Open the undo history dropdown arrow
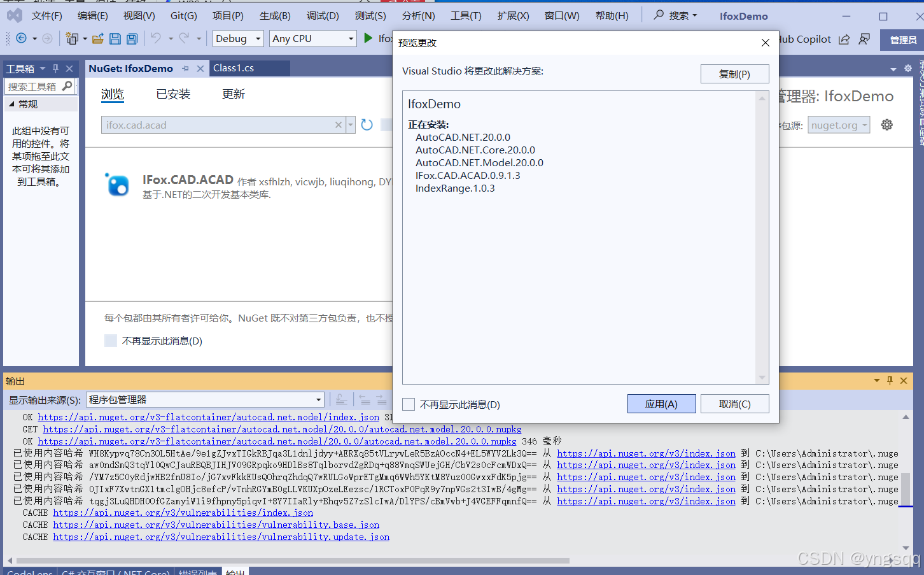Viewport: 924px width, 575px height. [171, 39]
